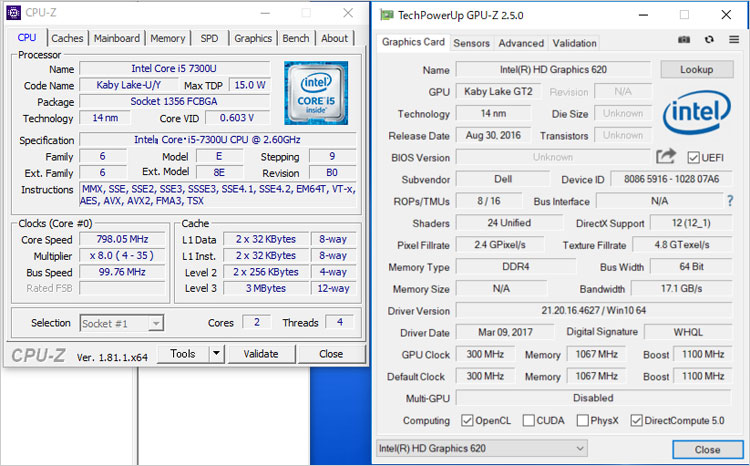
Task: Switch to the Caches tab
Action: click(67, 38)
